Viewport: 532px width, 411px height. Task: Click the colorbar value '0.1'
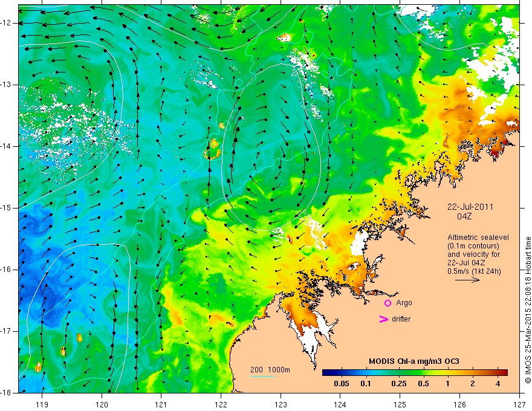[365, 384]
